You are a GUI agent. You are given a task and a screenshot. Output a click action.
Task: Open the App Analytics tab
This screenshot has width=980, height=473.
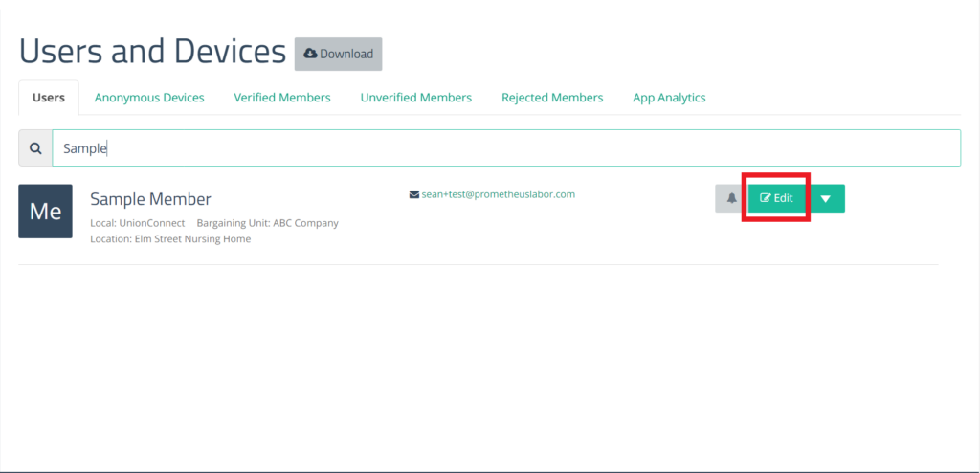click(x=669, y=98)
